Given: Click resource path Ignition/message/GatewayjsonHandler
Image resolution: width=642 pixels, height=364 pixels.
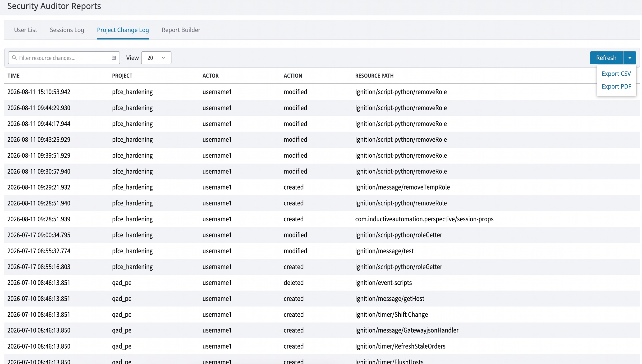Looking at the screenshot, I should pyautogui.click(x=407, y=330).
